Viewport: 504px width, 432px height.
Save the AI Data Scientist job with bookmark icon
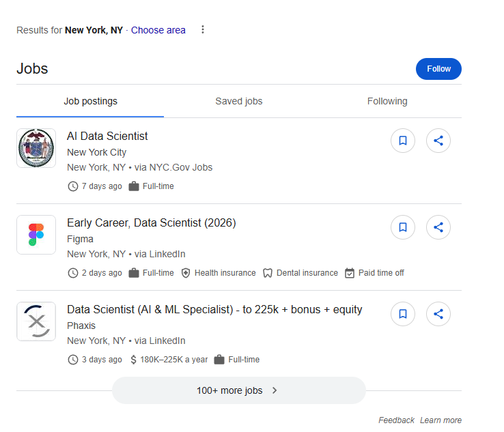pos(403,141)
